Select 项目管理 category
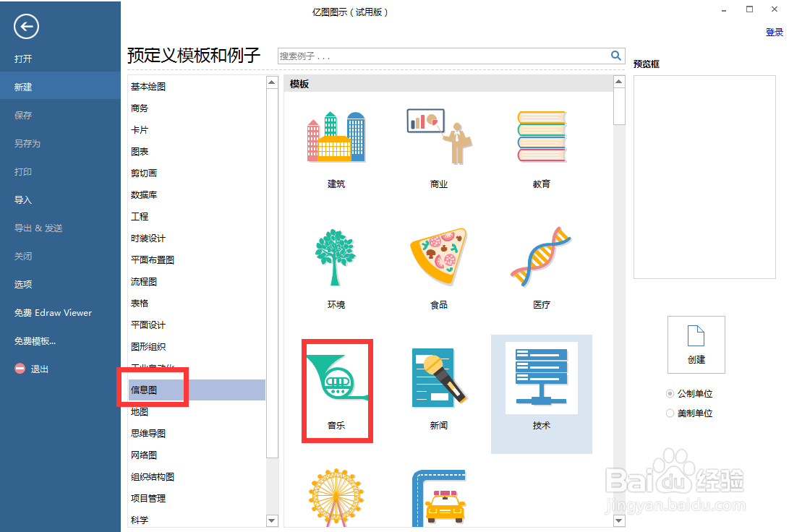 [x=148, y=498]
